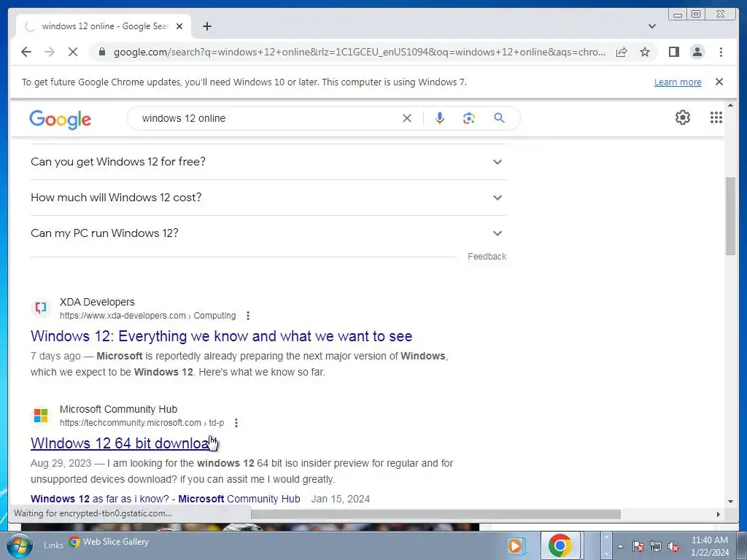This screenshot has height=560, width=747.
Task: Dismiss the Chrome updates info bar
Action: 719,82
